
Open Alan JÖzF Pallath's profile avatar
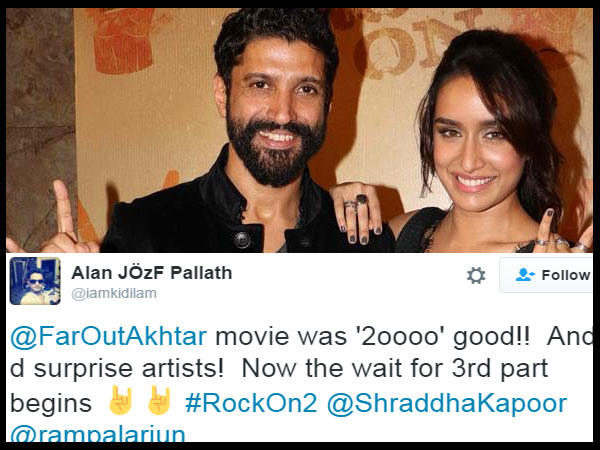tap(35, 281)
